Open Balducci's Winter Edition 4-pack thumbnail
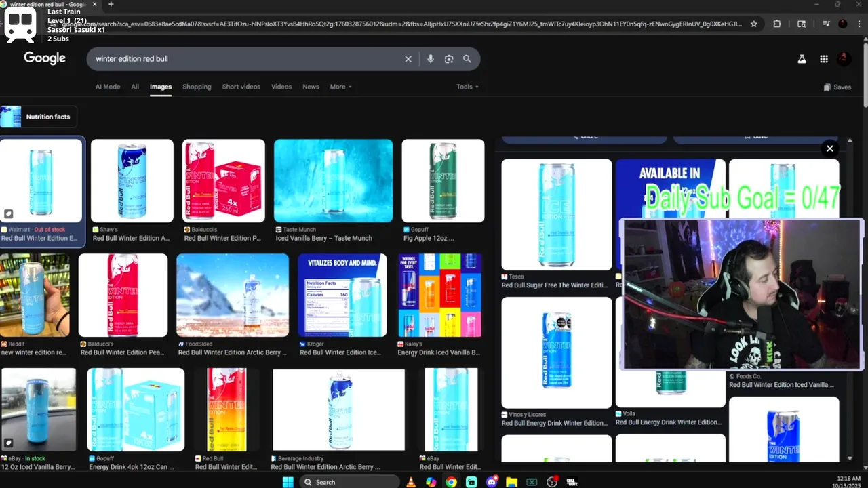 point(224,181)
